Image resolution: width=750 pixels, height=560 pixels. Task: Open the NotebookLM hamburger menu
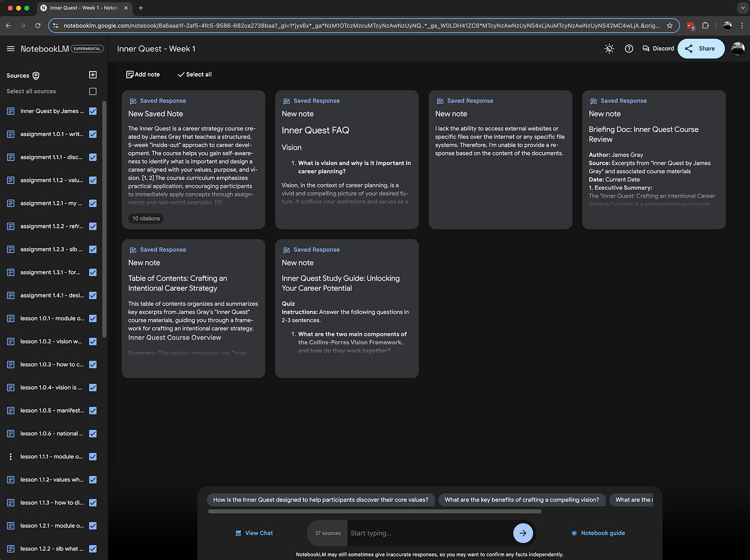(10, 49)
